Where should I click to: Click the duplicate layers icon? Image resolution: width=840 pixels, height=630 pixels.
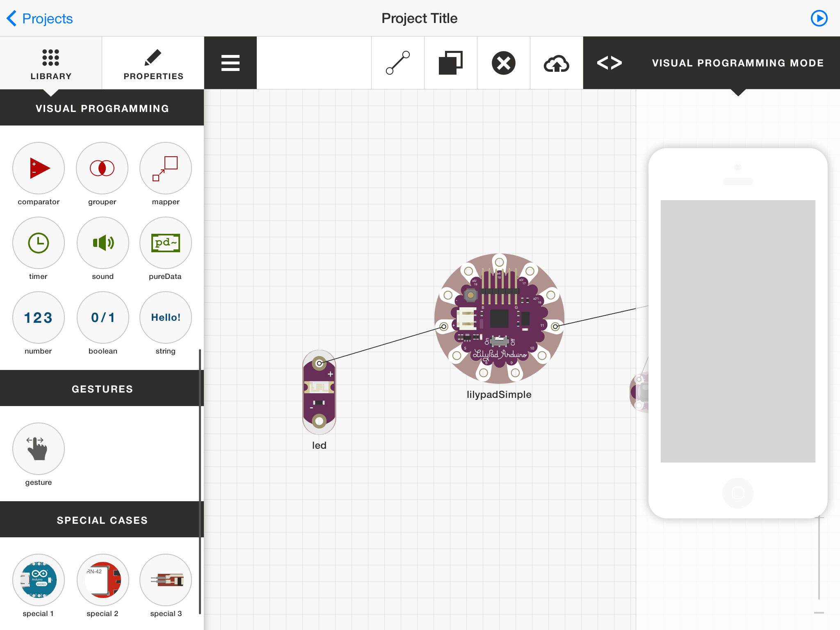pyautogui.click(x=450, y=63)
